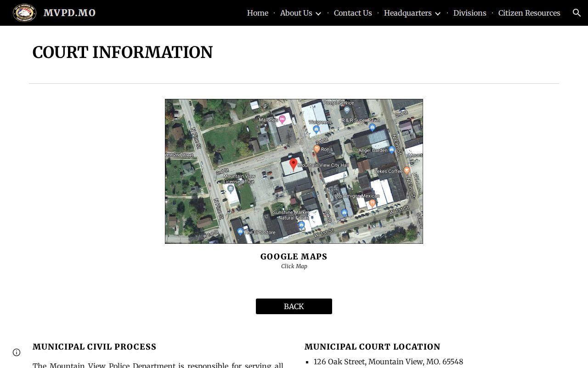The width and height of the screenshot is (588, 368).
Task: Click the Los Amigos Mexican map marker
Action: click(x=372, y=203)
